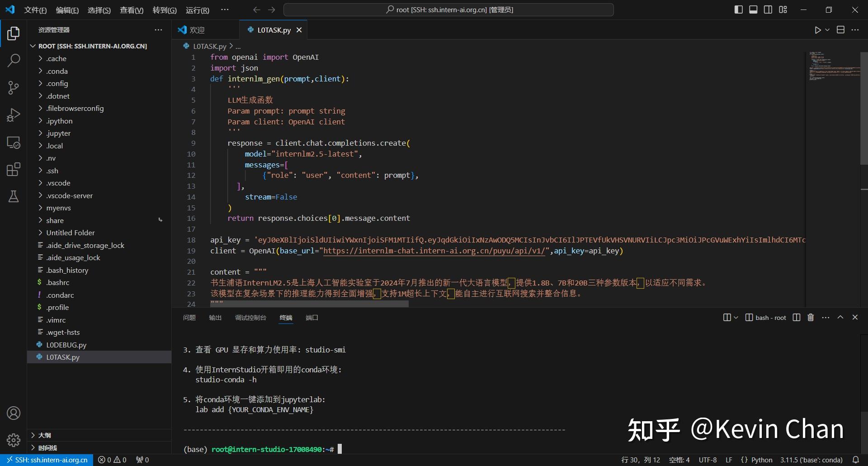Select the Python 3.11.5 conda interpreter
The image size is (868, 466).
(x=811, y=459)
